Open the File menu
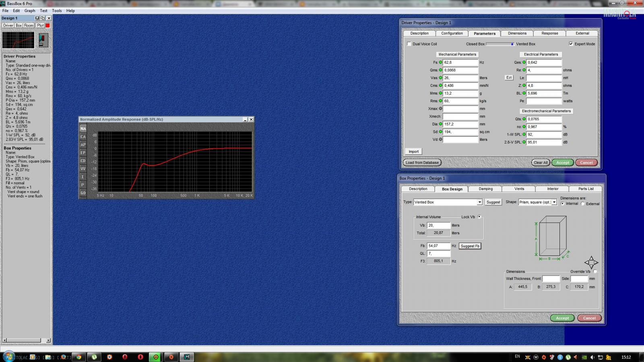Image resolution: width=644 pixels, height=362 pixels. (5, 11)
